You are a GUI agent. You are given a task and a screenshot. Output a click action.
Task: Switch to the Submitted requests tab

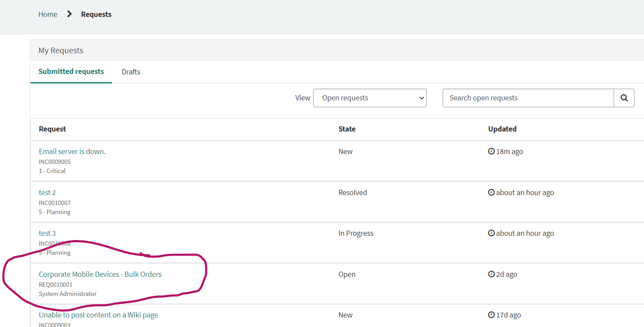point(71,72)
